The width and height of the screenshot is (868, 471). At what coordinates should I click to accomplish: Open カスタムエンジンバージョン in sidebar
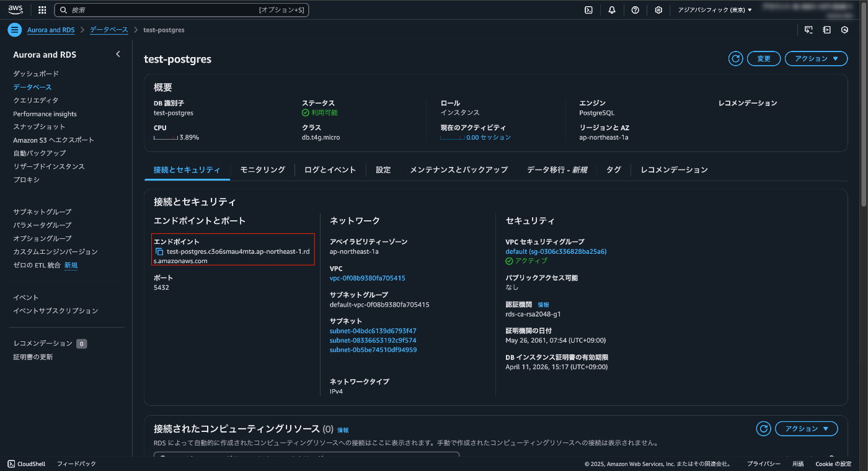click(55, 251)
